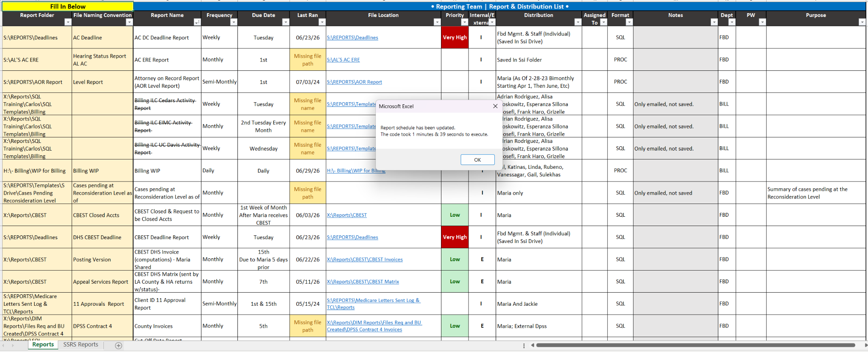This screenshot has height=352, width=868.
Task: Select the AC DC Deadline Report cell
Action: point(167,37)
